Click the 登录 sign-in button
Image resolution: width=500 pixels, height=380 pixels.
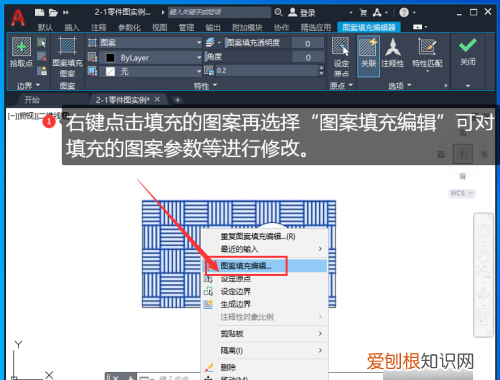click(302, 13)
